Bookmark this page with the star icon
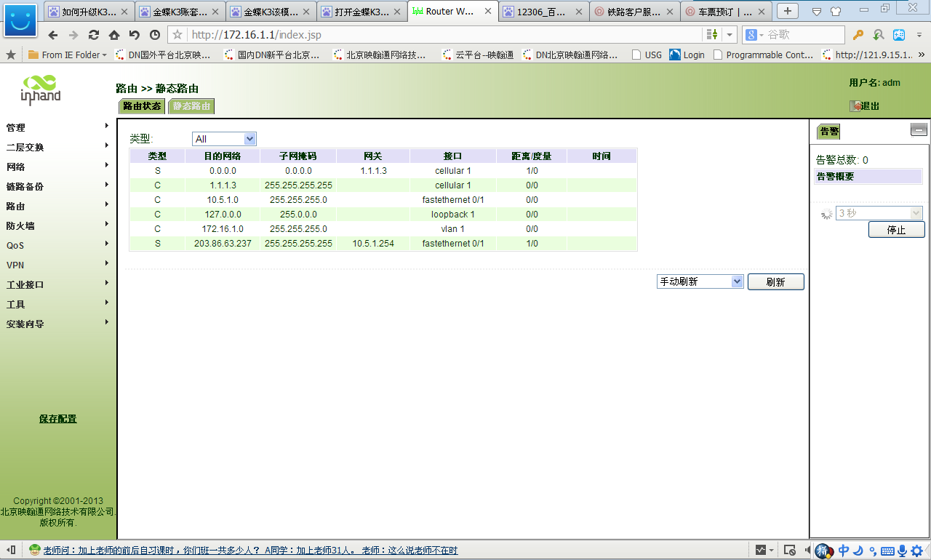Viewport: 931px width, 560px height. click(177, 35)
